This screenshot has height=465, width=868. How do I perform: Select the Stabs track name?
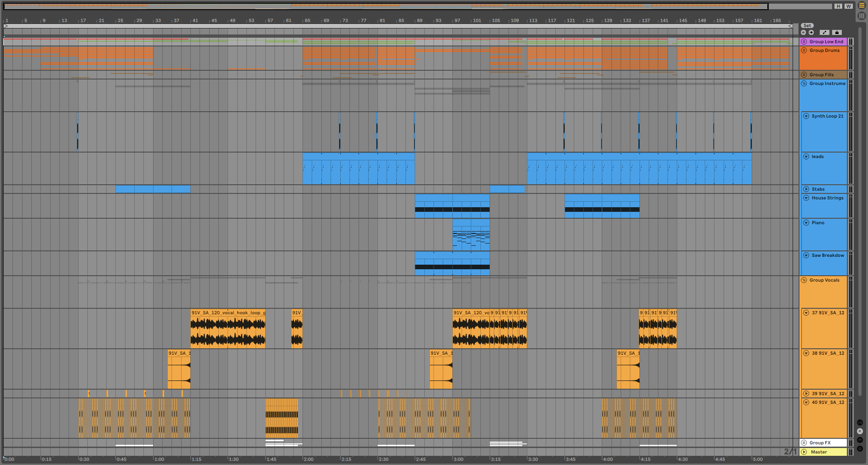pos(818,189)
